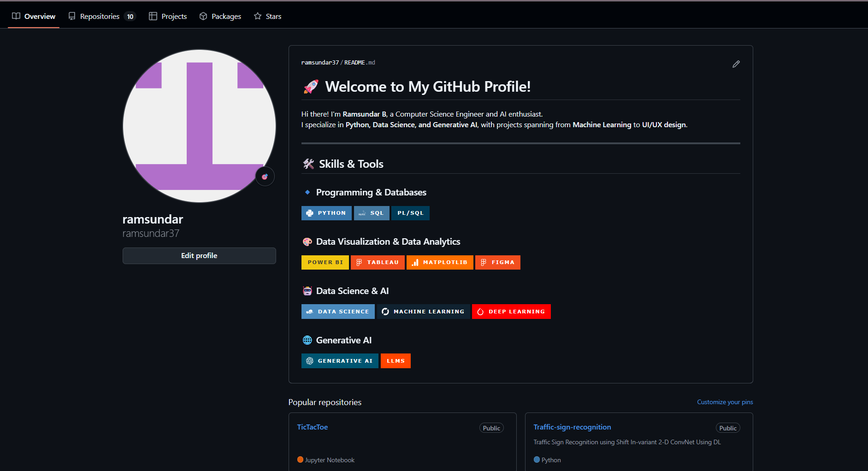Click the profile avatar picture
Screen dimensions: 868x471
pos(199,126)
